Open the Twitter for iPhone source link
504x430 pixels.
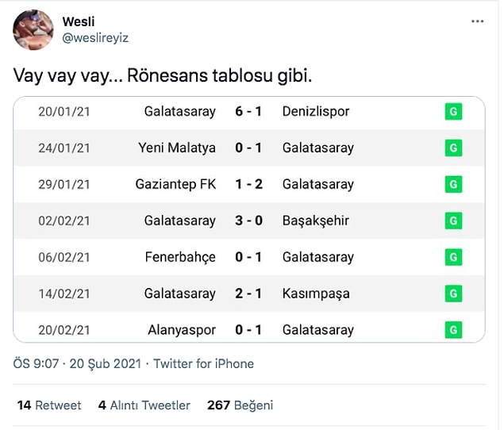point(203,364)
